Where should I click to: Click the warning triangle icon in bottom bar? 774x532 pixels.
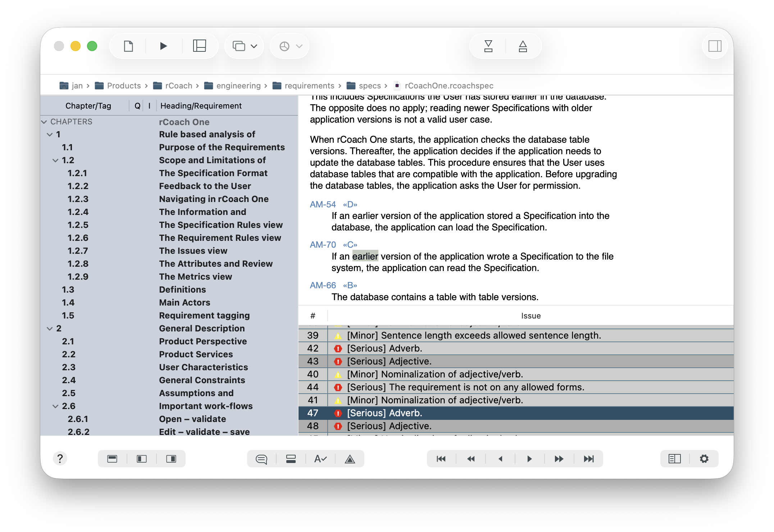350,459
